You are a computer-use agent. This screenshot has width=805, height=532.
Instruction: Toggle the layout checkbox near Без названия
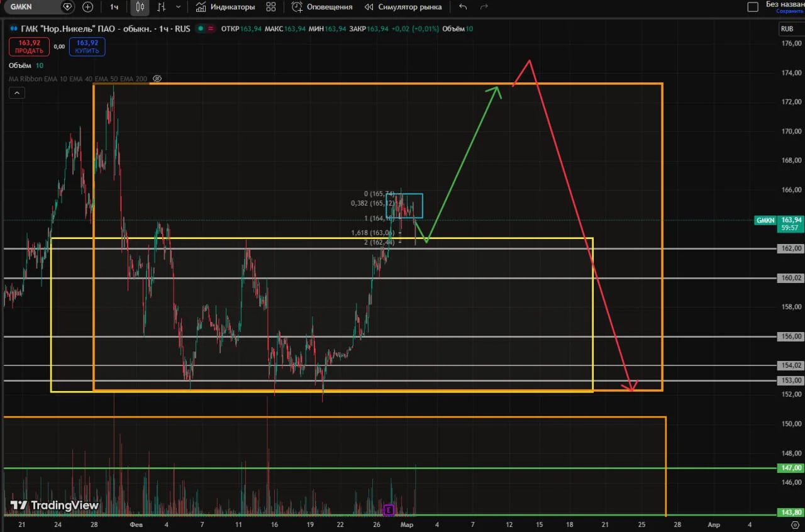coord(753,7)
